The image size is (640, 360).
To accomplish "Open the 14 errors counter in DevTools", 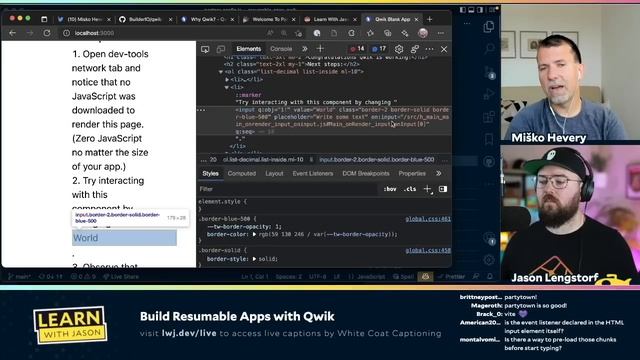I will [x=357, y=49].
